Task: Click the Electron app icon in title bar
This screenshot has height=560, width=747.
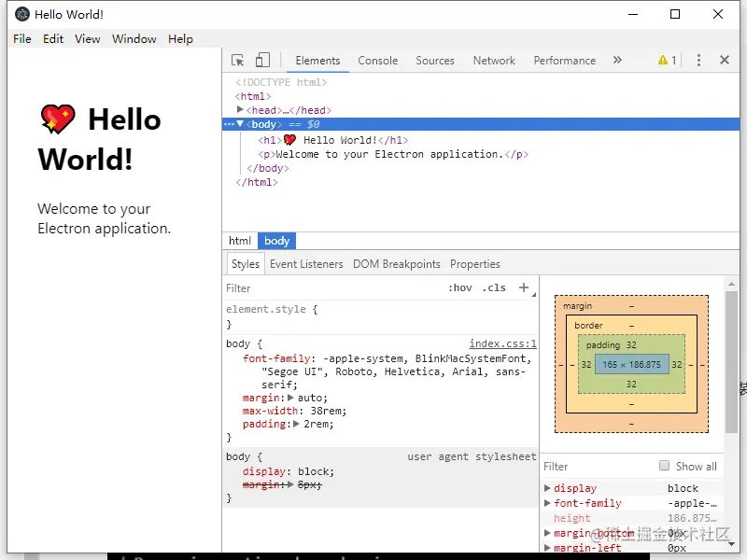Action: coord(22,14)
